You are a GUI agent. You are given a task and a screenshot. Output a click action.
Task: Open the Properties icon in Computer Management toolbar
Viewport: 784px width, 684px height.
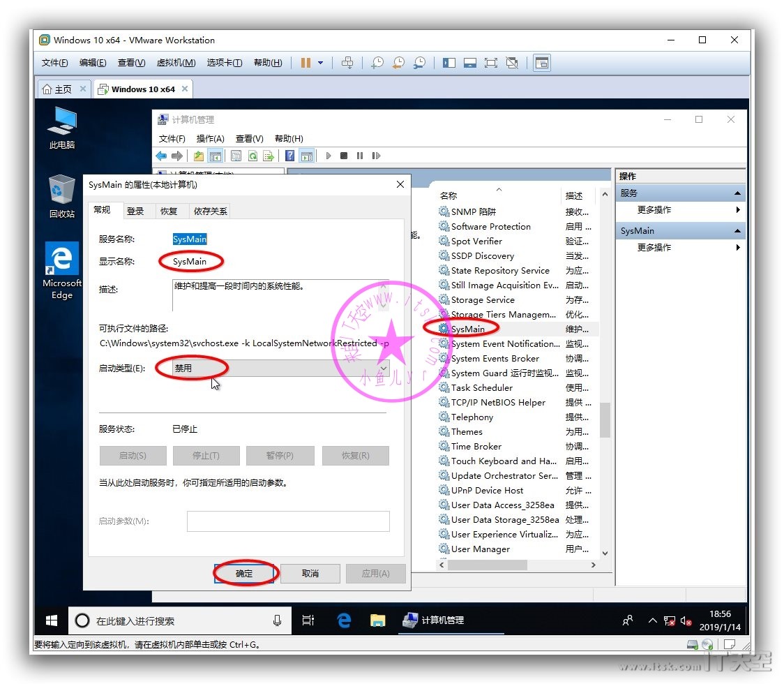236,156
